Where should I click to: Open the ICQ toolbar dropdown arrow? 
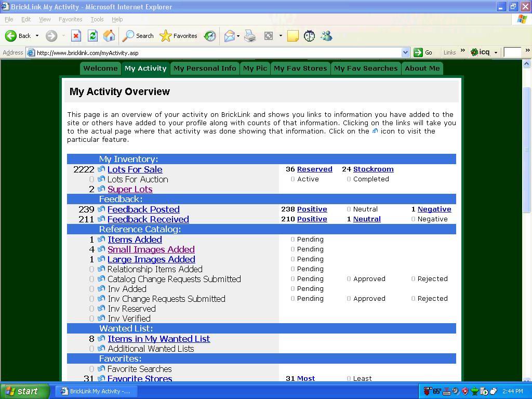click(496, 52)
